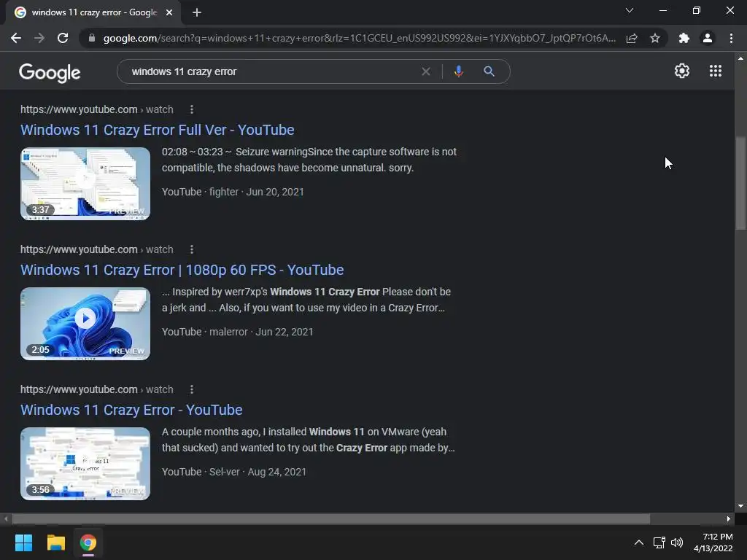Click the scroll right arrow
Viewport: 747px width, 560px height.
click(x=729, y=518)
